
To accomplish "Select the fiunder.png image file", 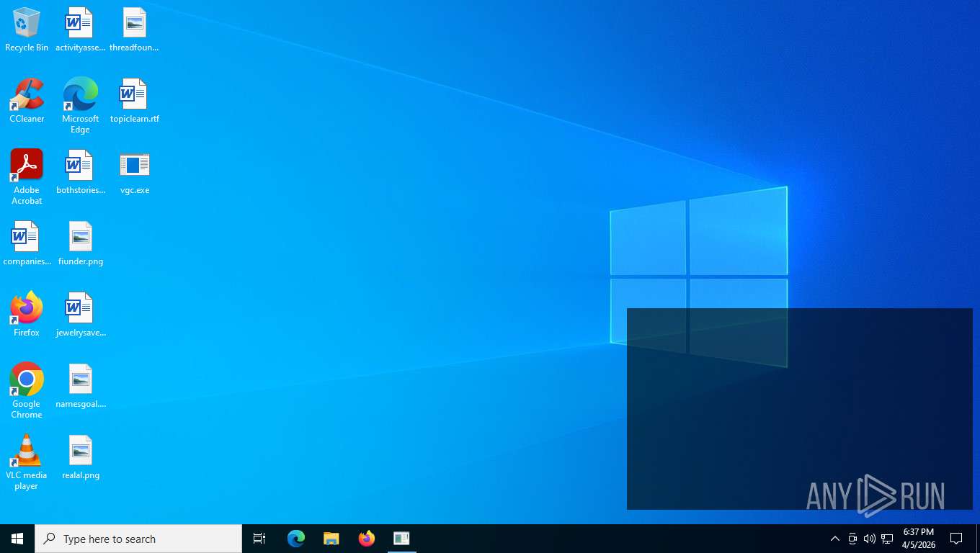I will tap(80, 244).
